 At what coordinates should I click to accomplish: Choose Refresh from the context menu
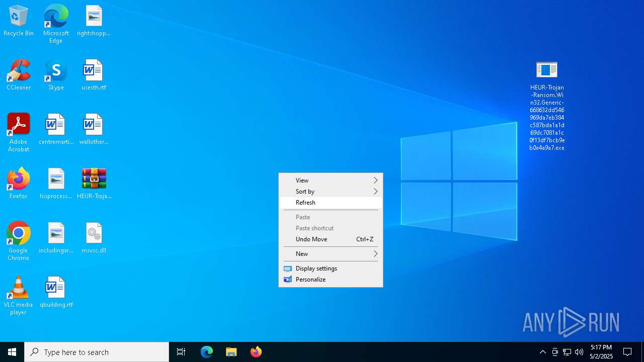coord(331,203)
